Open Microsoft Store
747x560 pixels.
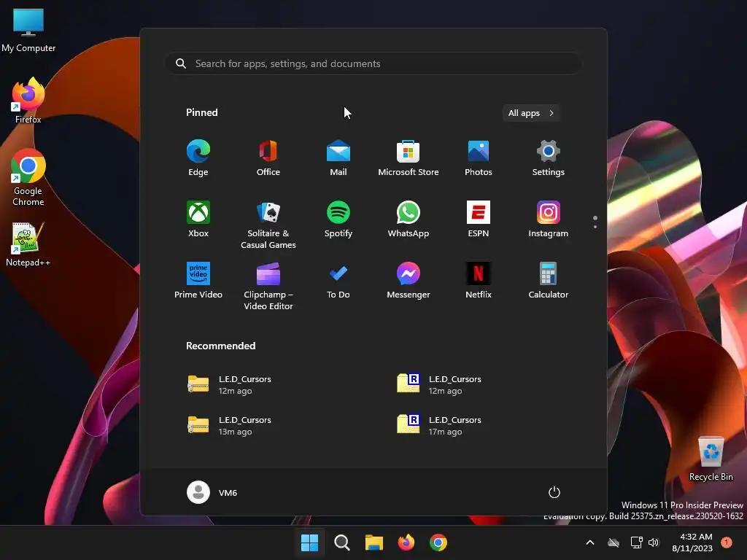click(409, 158)
